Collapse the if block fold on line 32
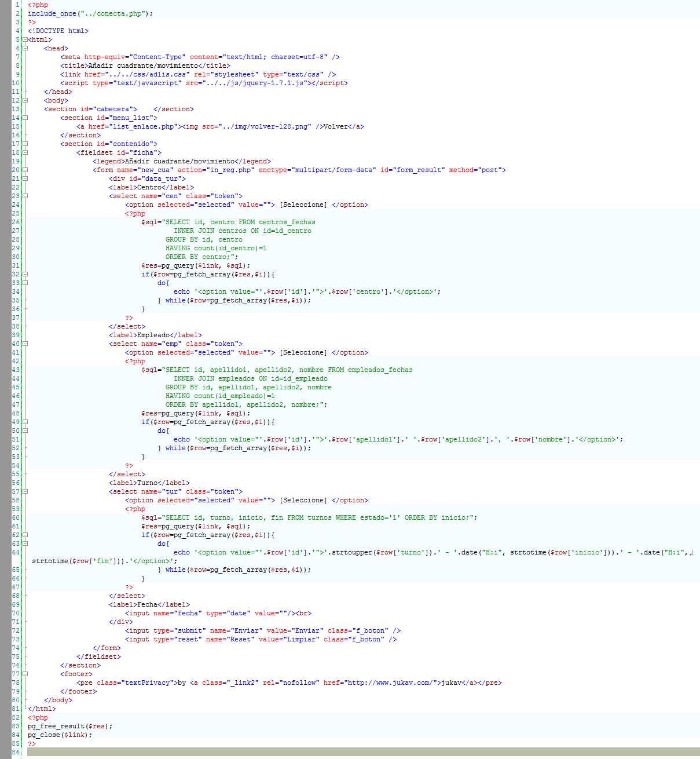 pos(25,274)
